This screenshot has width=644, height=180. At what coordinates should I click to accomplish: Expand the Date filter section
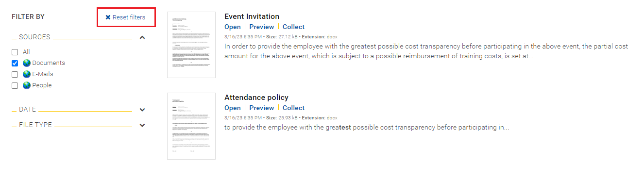tap(142, 110)
